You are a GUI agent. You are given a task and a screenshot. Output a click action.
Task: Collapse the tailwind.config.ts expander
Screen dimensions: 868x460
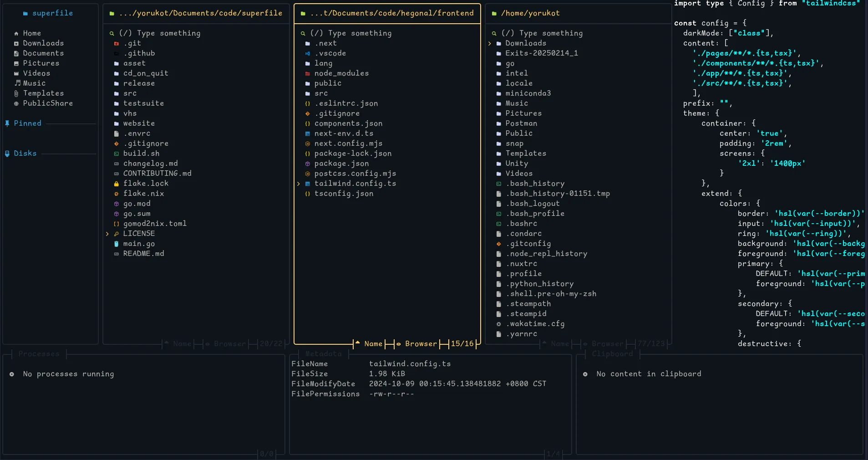tap(299, 184)
